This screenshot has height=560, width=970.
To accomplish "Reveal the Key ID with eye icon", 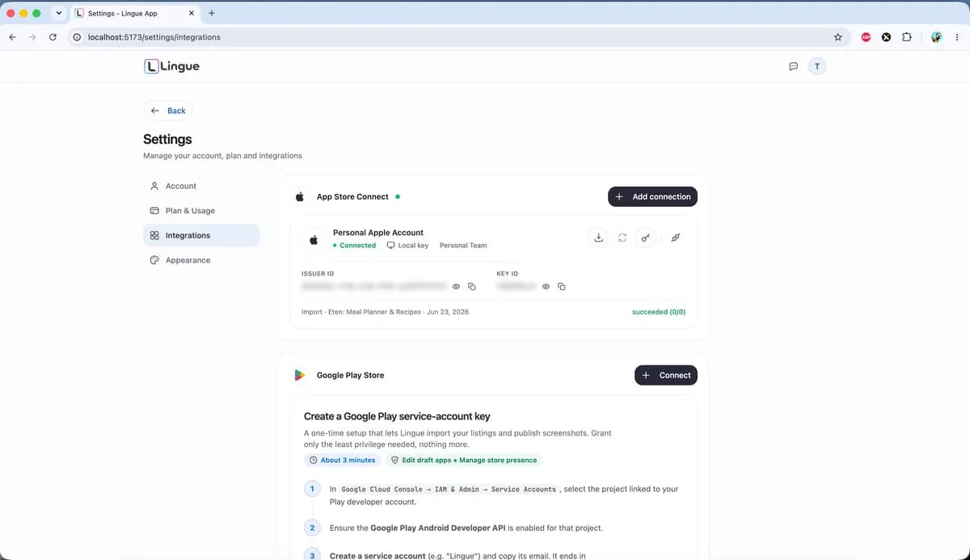I will coord(546,287).
